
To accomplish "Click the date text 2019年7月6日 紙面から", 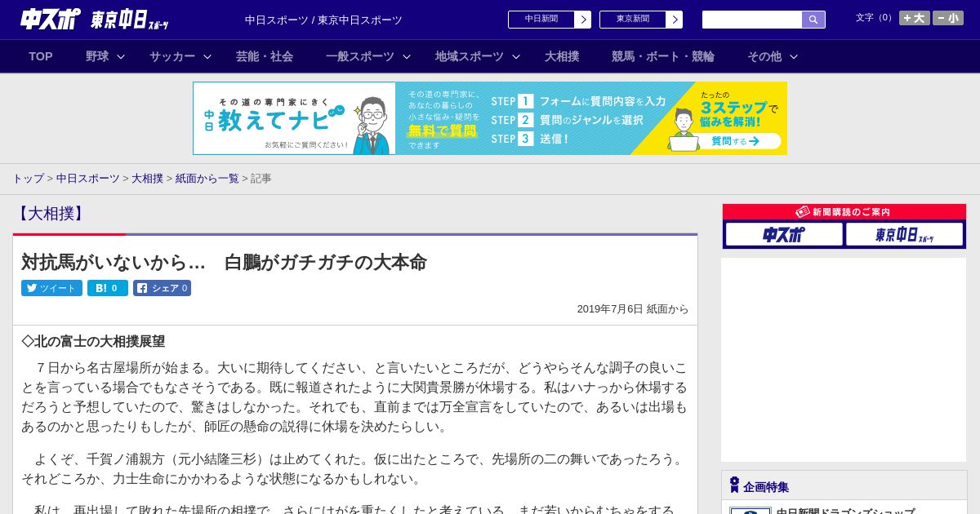I will tap(633, 309).
